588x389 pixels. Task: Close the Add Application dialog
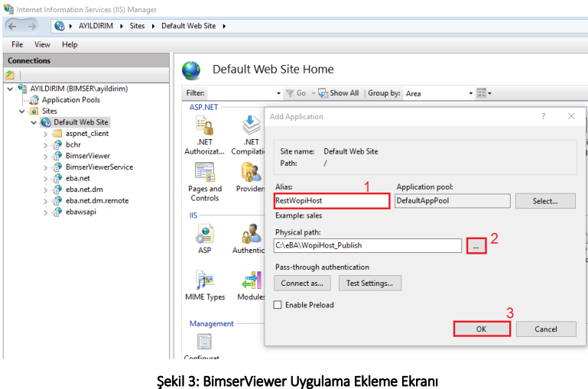coord(571,116)
